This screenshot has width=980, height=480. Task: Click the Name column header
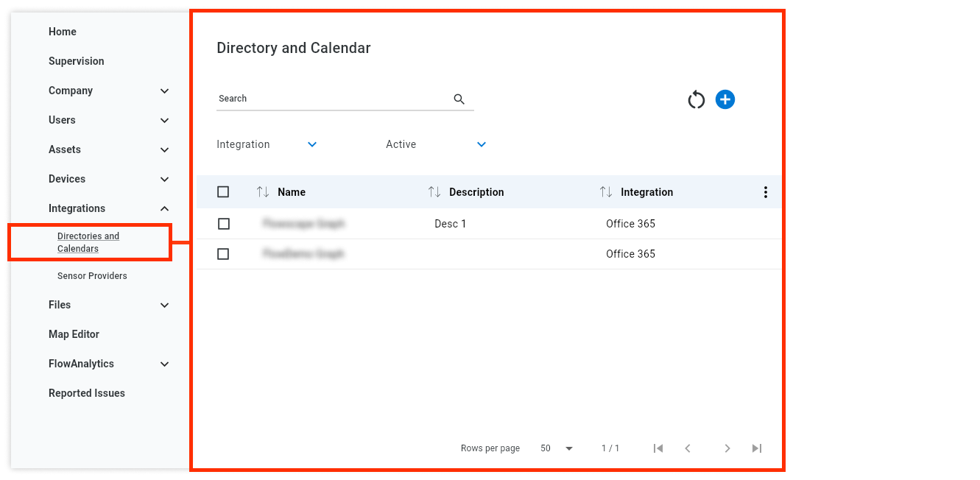coord(292,192)
